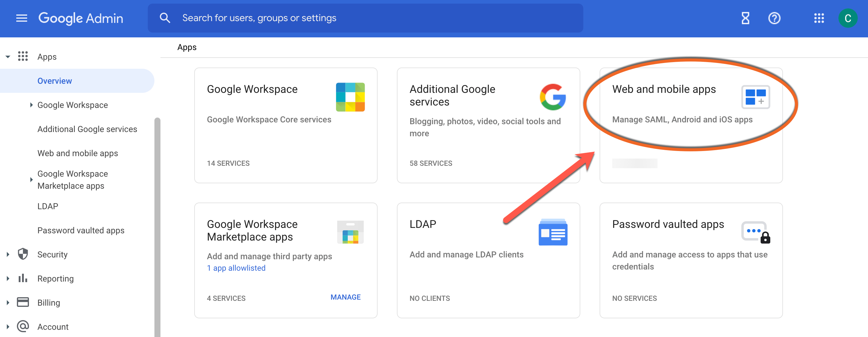Click the Apps grid icon in sidebar

click(23, 56)
